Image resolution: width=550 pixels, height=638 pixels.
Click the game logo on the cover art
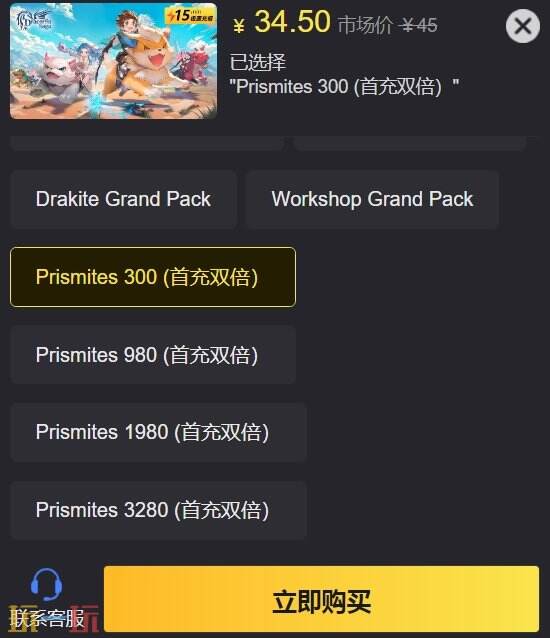(x=34, y=21)
